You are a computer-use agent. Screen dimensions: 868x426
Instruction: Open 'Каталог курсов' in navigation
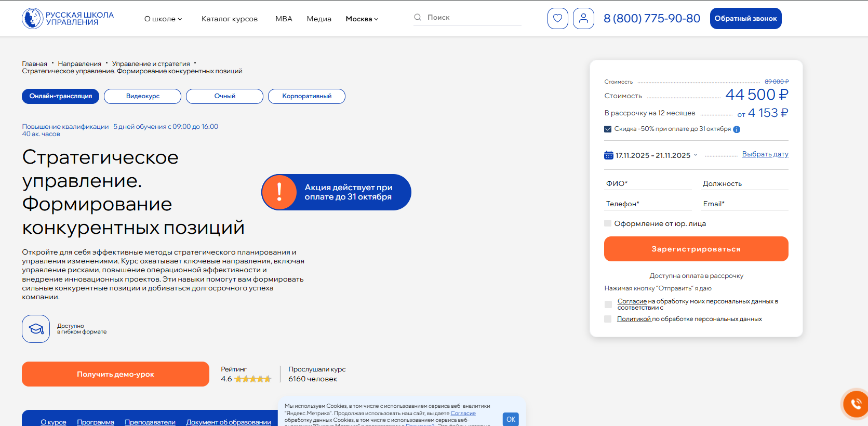tap(230, 19)
